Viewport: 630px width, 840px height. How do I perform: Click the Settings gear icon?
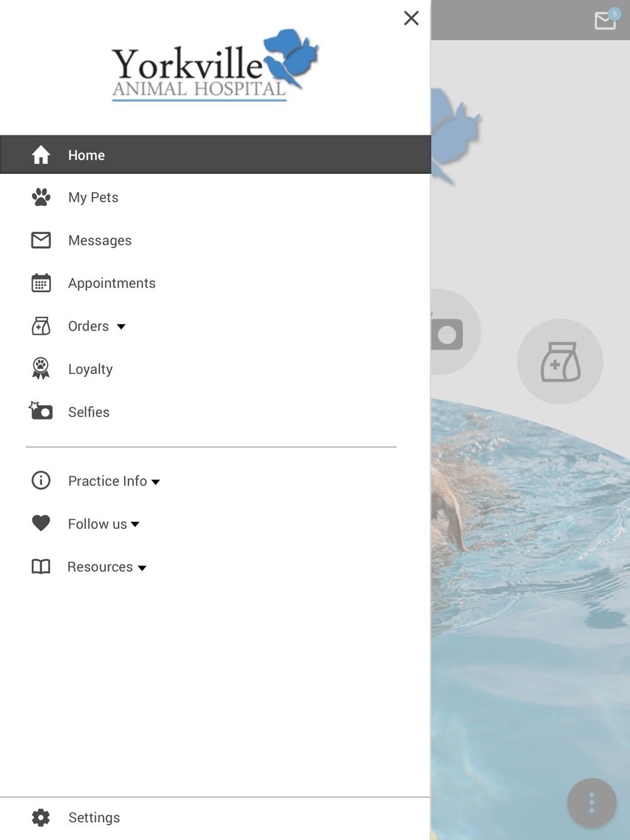pos(41,817)
